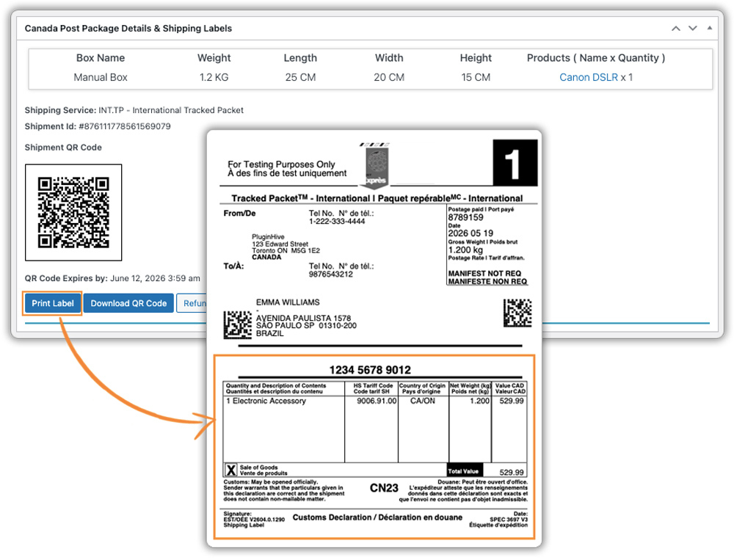The image size is (734, 560).
Task: Click the postage paid number 8789159
Action: pos(466,217)
